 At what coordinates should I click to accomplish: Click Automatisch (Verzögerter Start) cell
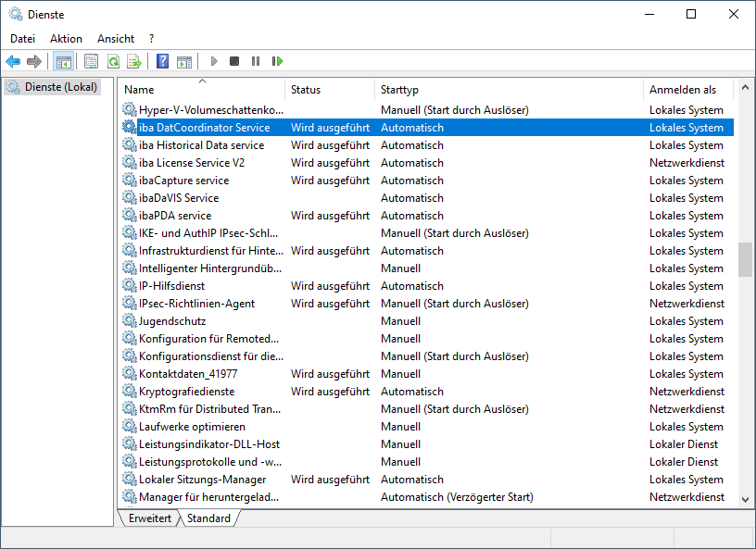coord(457,497)
